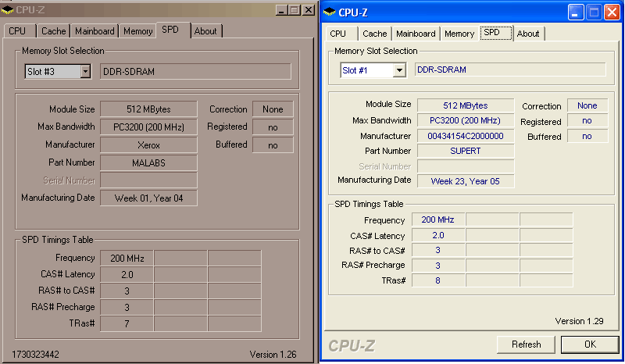This screenshot has height=364, width=625.
Task: Click the OK button
Action: [590, 344]
